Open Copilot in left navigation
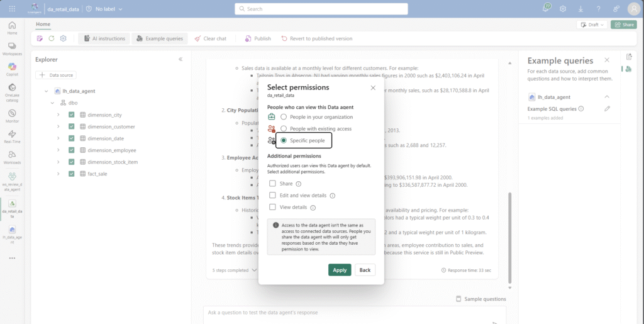 pyautogui.click(x=12, y=69)
